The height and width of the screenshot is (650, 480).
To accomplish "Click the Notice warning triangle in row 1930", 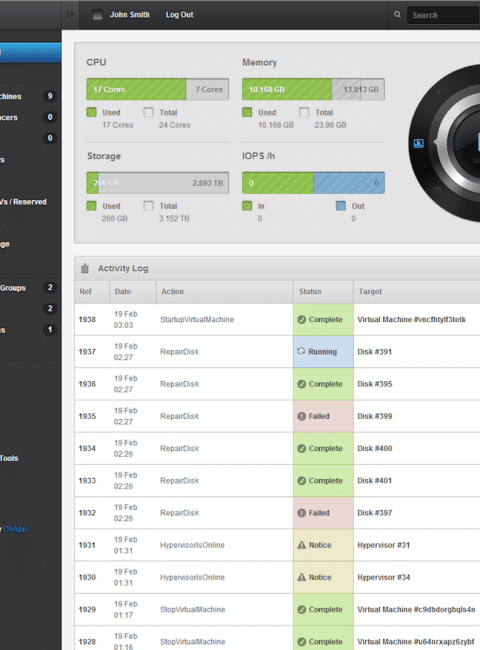I will [x=302, y=577].
